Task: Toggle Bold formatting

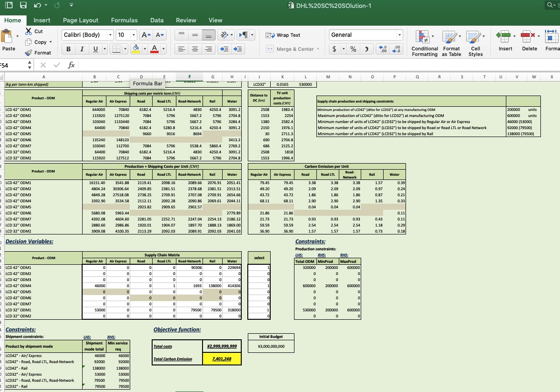Action: coord(69,49)
